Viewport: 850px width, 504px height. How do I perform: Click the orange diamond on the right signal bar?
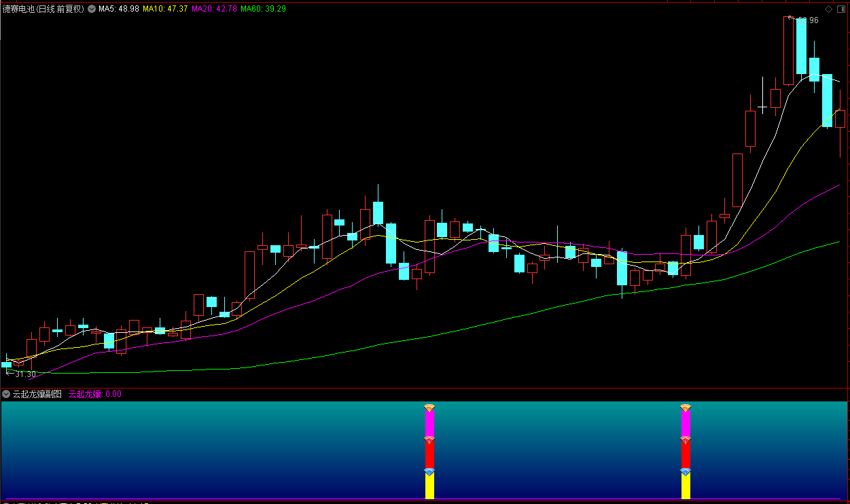(x=686, y=408)
